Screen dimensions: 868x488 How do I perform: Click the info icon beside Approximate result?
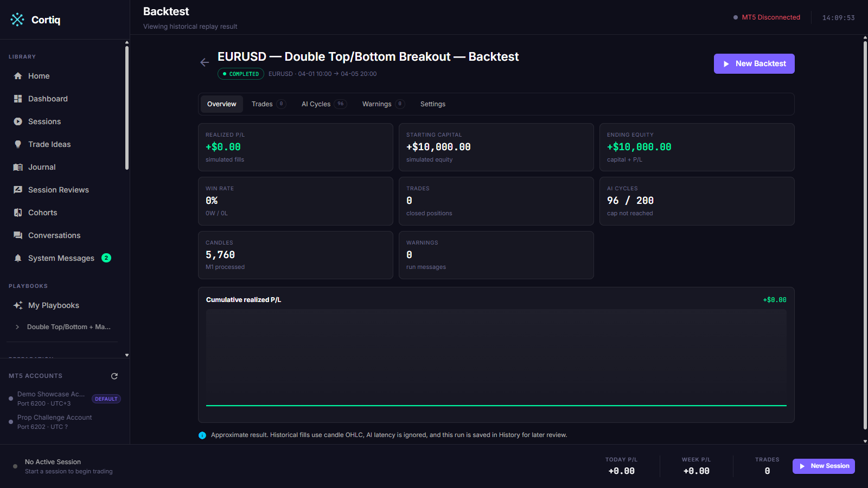(202, 435)
